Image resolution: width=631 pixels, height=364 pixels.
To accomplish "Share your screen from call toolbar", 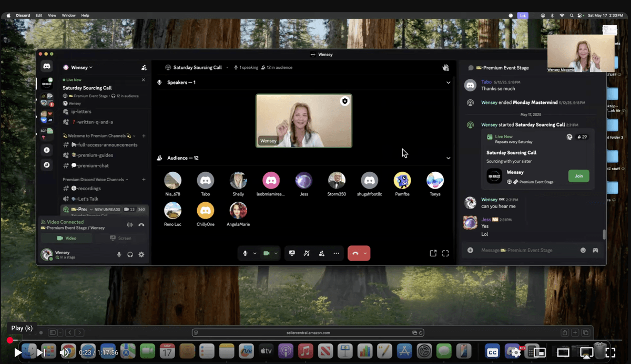I will pyautogui.click(x=292, y=253).
